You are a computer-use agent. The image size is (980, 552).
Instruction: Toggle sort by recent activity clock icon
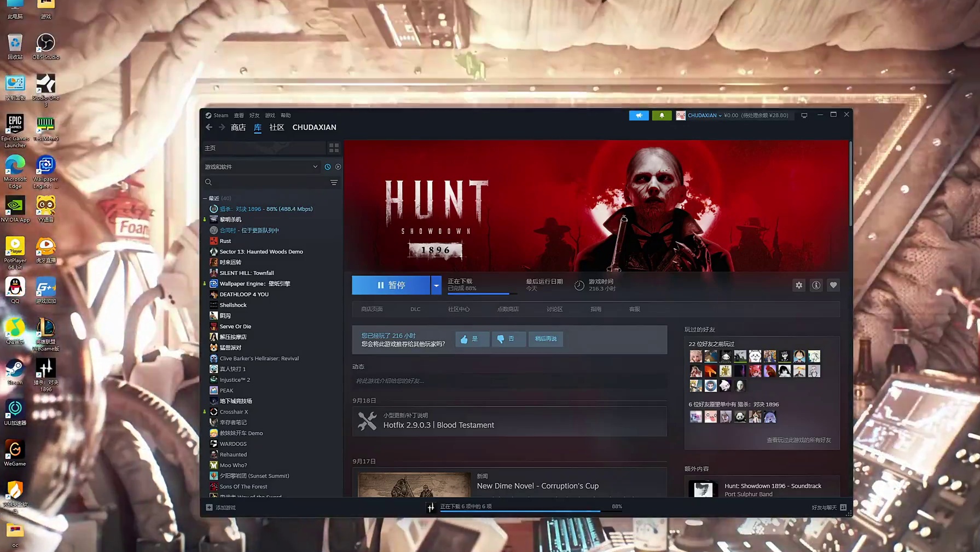pos(328,167)
